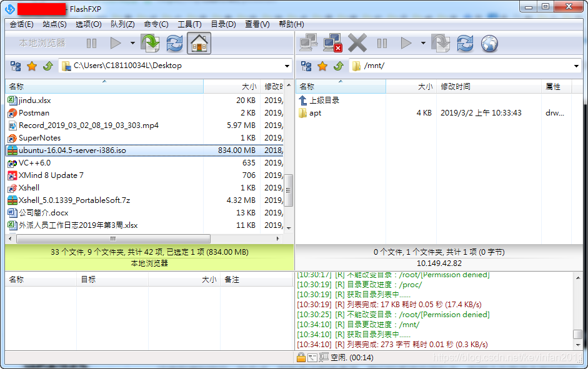
Task: Click the local upload/transfer green arrow icon
Action: pos(151,43)
